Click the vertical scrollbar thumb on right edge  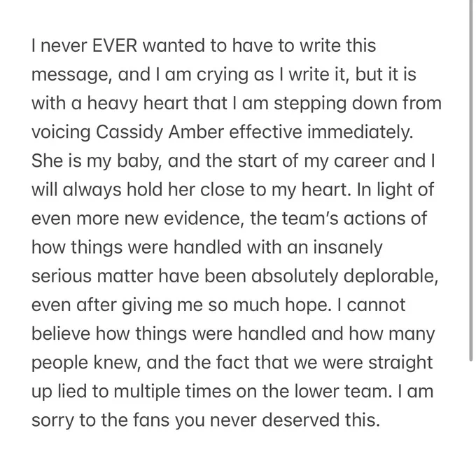[x=471, y=181]
